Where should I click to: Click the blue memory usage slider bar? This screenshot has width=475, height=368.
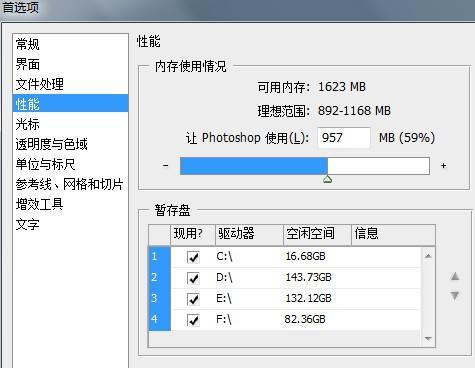click(x=305, y=166)
